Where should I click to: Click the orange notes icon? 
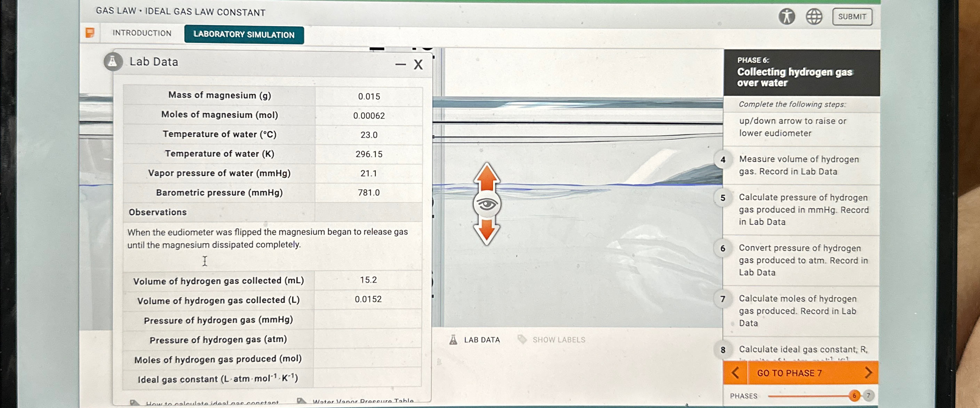click(x=90, y=33)
